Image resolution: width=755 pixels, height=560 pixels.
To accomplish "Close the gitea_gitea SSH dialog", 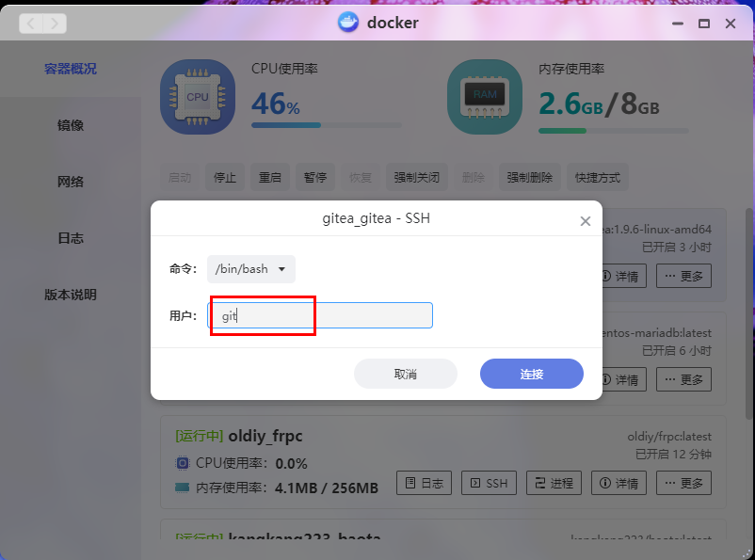I will (585, 221).
